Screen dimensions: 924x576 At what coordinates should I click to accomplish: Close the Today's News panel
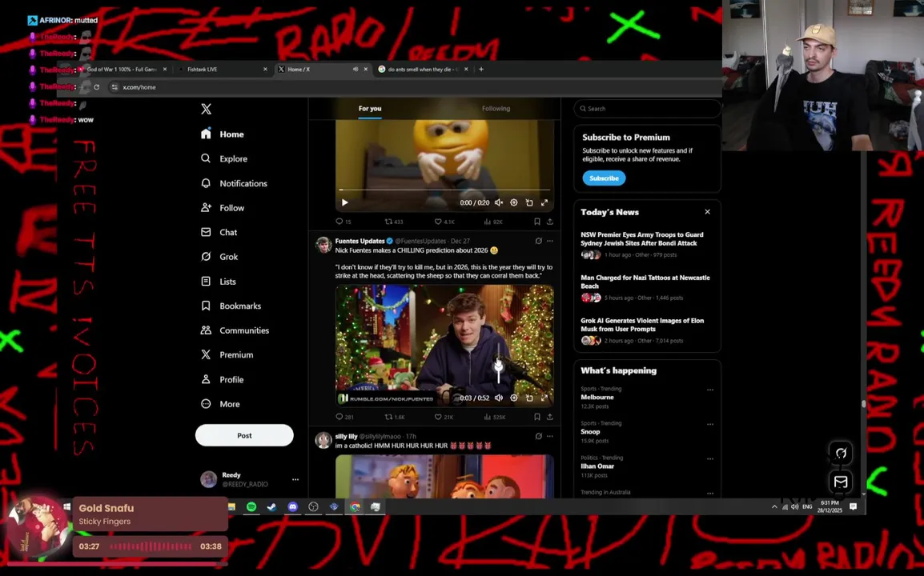(707, 212)
